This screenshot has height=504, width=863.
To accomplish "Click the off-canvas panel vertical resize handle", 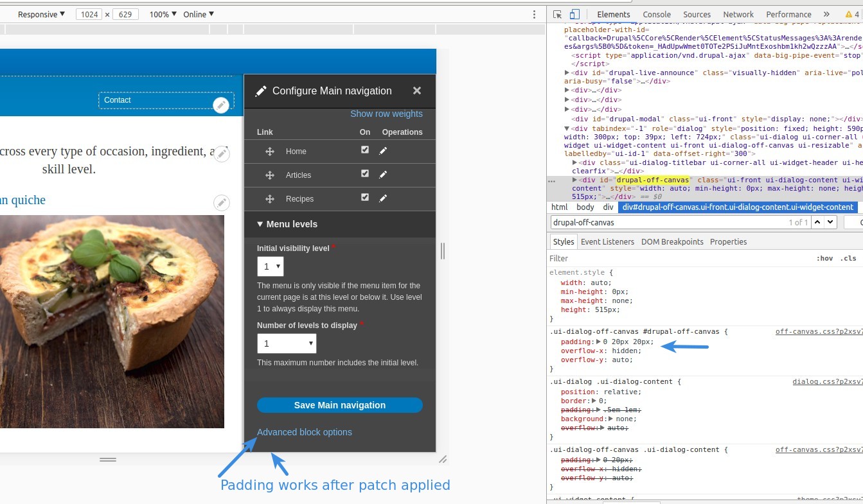I will (442, 250).
